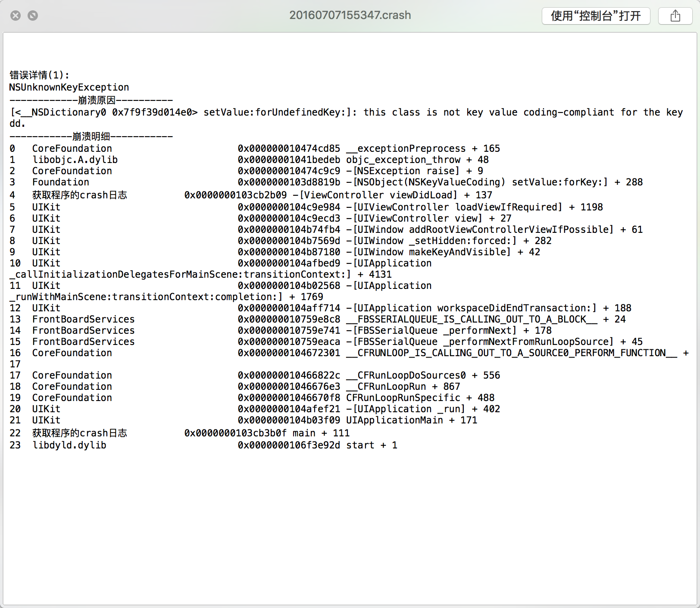This screenshot has height=608, width=700.
Task: Click the __exceptionPreprocess + 165 entry
Action: tap(423, 148)
